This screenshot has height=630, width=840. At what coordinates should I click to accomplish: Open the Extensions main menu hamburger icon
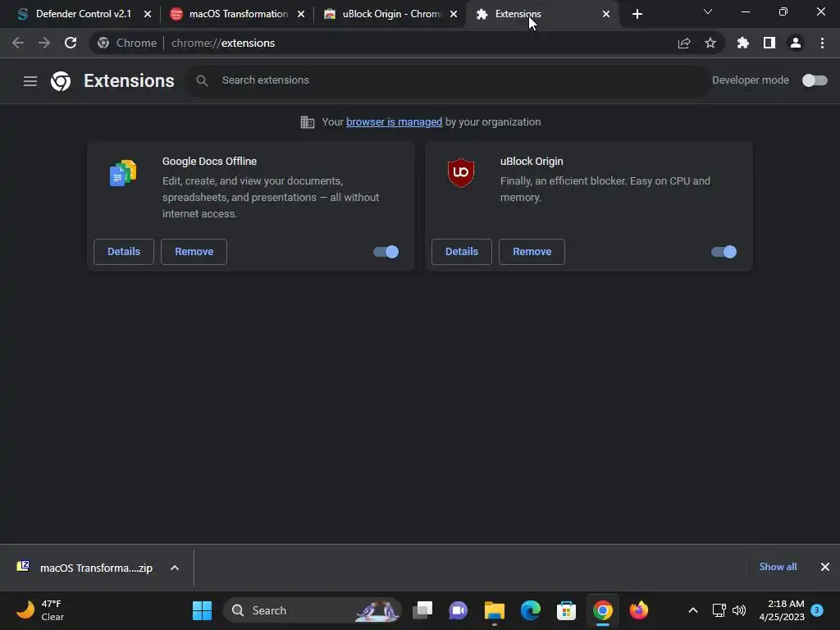[30, 81]
